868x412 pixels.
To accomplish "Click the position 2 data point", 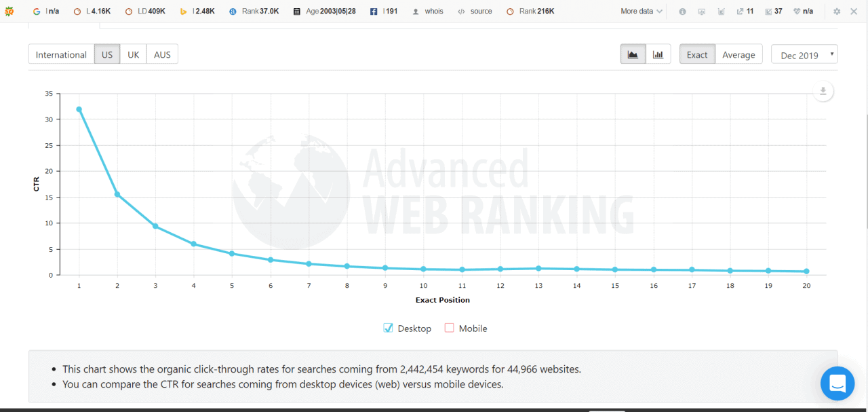I will click(117, 195).
